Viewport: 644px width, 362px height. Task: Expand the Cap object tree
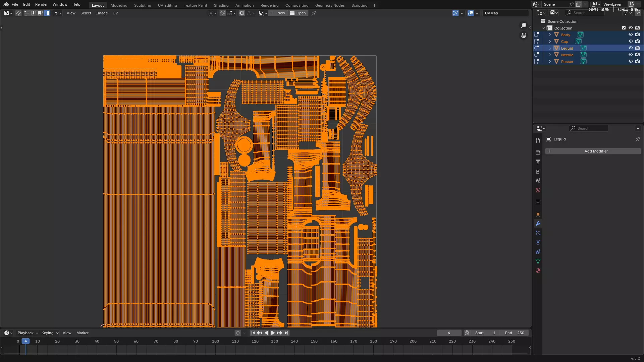coord(550,42)
